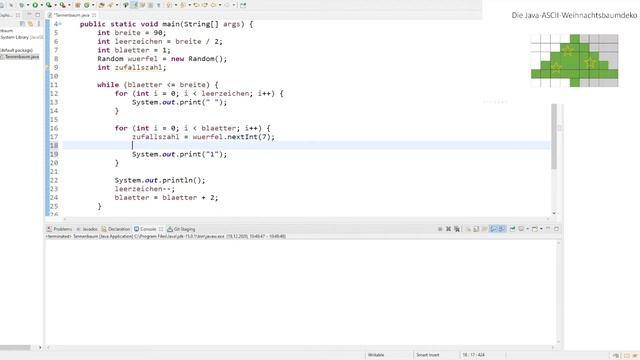
Task: Select (default package) tree node
Action: pyautogui.click(x=16, y=50)
